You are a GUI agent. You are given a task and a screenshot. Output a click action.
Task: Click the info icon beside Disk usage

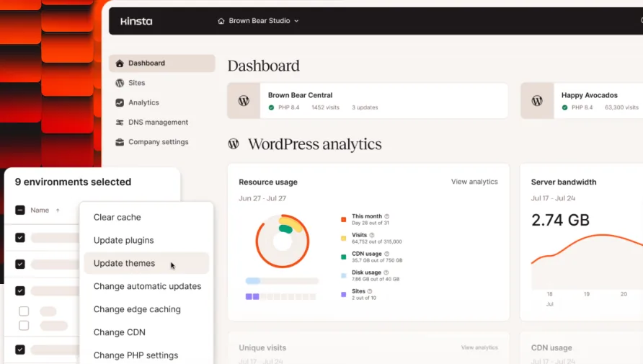tap(386, 272)
